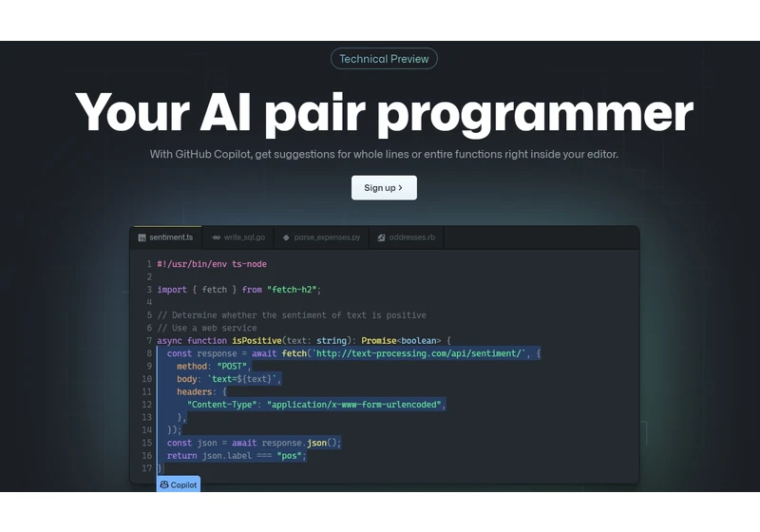Switch to the addresses.rb tab

point(407,237)
